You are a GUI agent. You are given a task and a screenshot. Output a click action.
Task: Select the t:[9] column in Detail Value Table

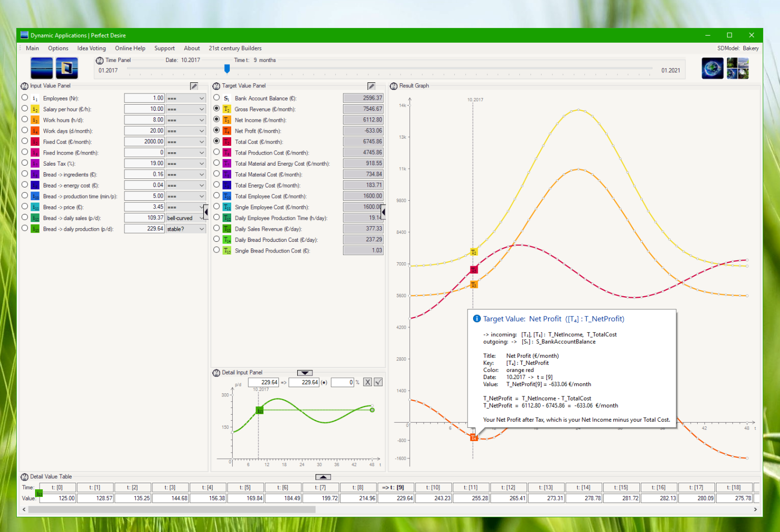(x=396, y=487)
